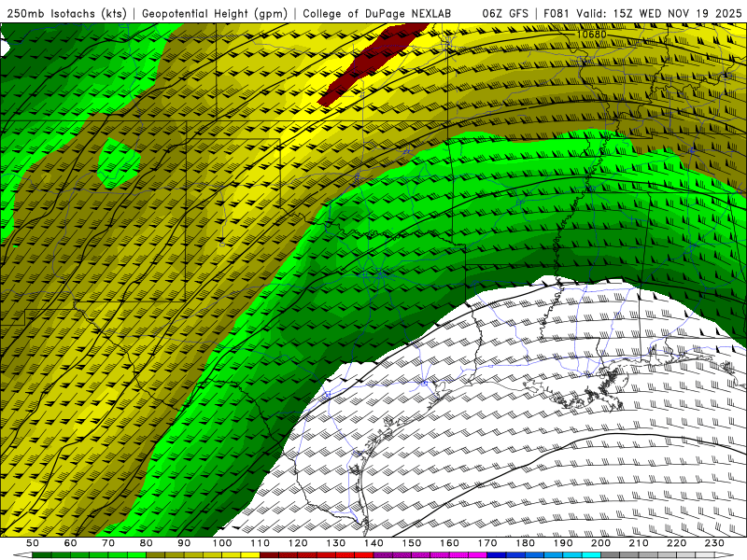Click the '250mb Isotachs (kts)' title text
This screenshot has width=747, height=560.
[x=66, y=14]
